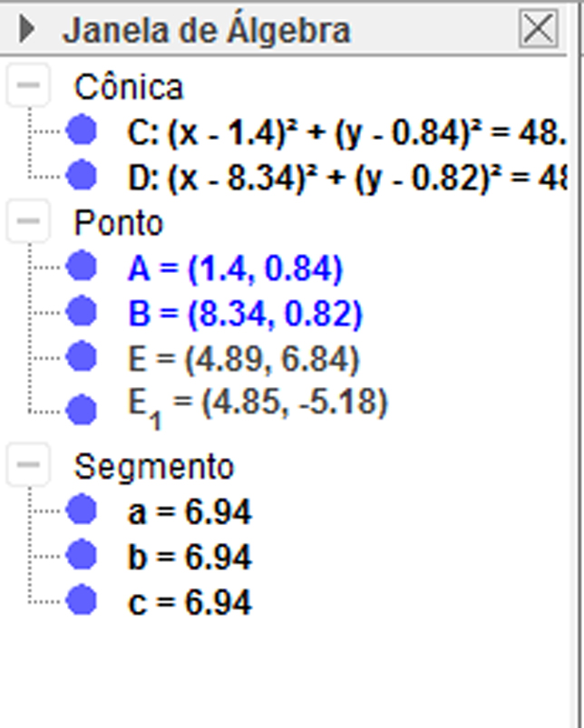
Task: Collapse the Ponto group
Action: [28, 220]
